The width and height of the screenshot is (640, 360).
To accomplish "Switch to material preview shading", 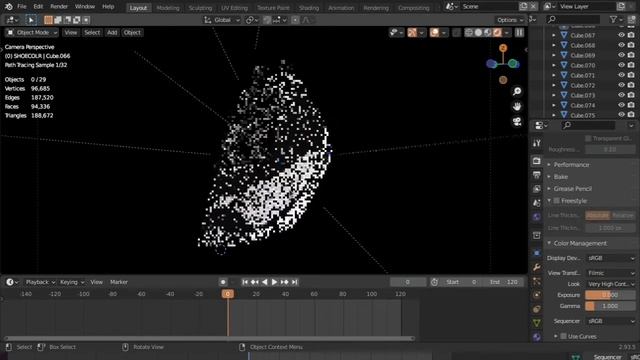I will pos(488,32).
